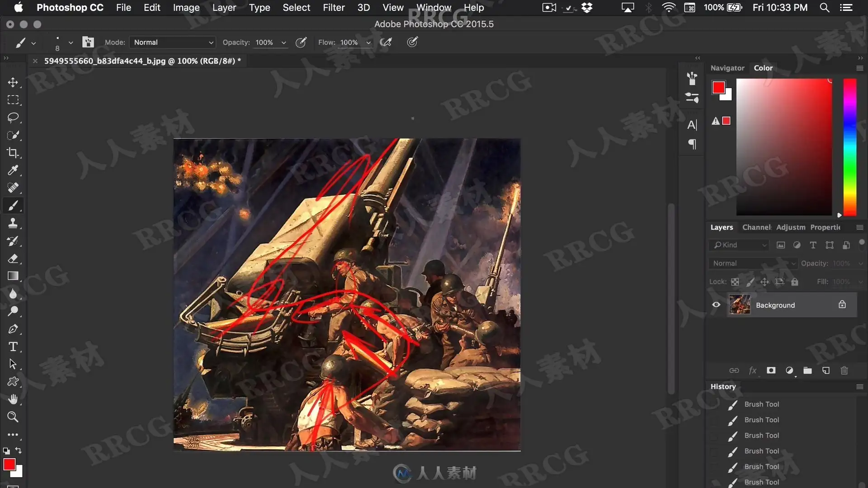The width and height of the screenshot is (868, 488).
Task: Select the History Brush tool
Action: [x=13, y=241]
